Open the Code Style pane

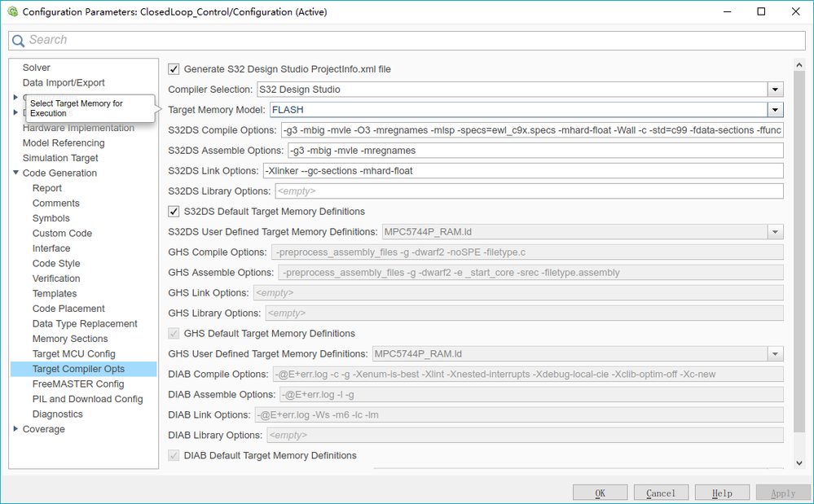point(56,263)
